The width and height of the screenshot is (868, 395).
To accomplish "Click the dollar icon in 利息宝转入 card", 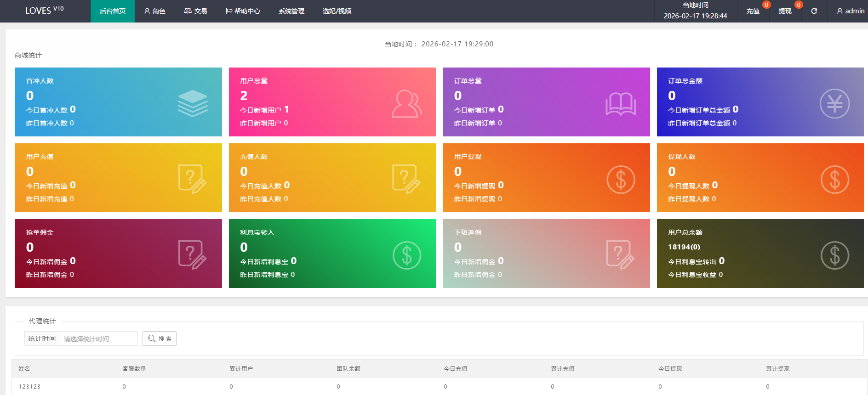I will tap(406, 255).
